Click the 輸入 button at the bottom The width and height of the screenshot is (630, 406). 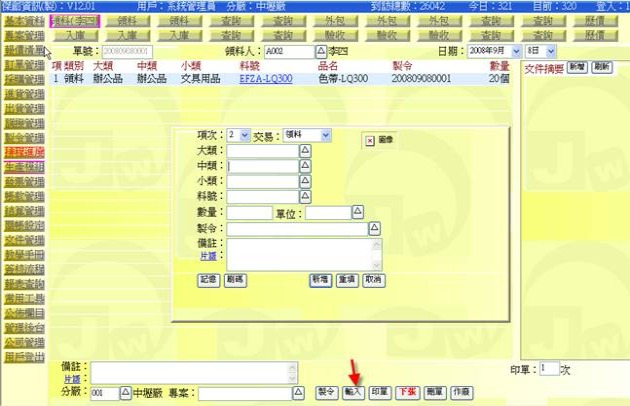click(x=353, y=393)
